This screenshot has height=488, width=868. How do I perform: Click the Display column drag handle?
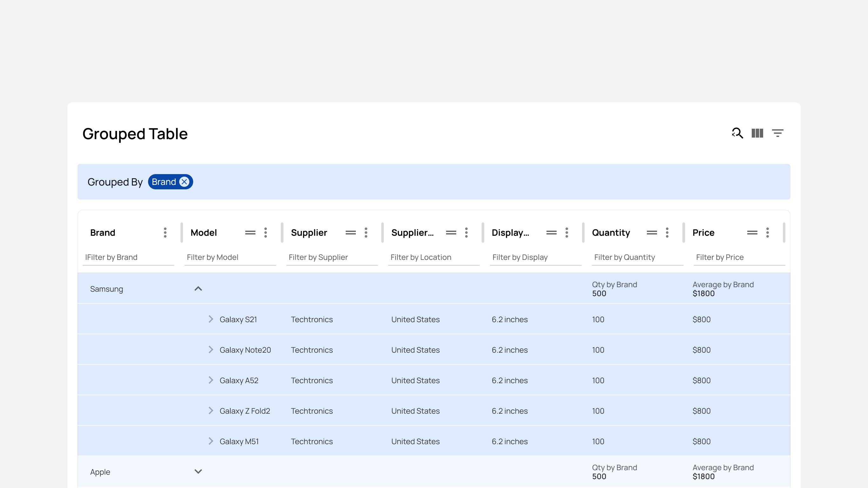pos(551,233)
